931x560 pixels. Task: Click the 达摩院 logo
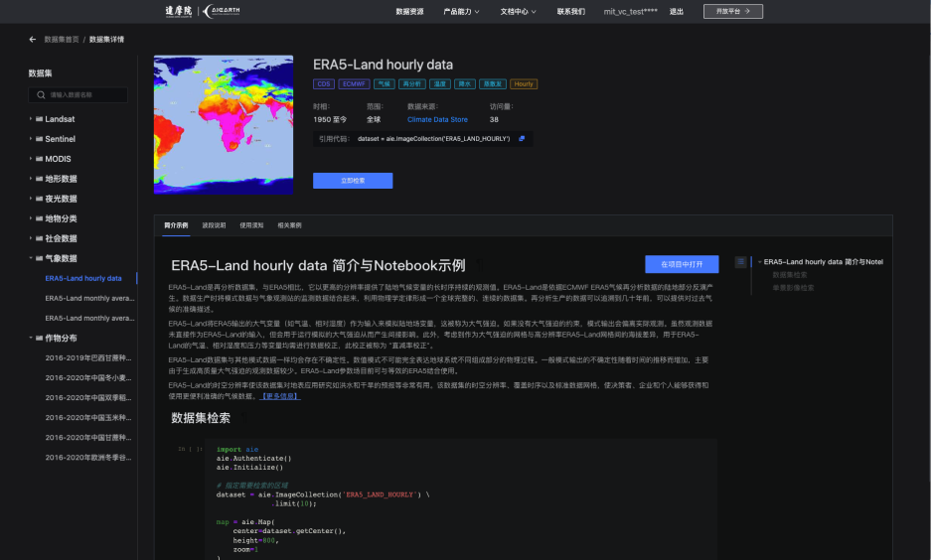pos(178,11)
